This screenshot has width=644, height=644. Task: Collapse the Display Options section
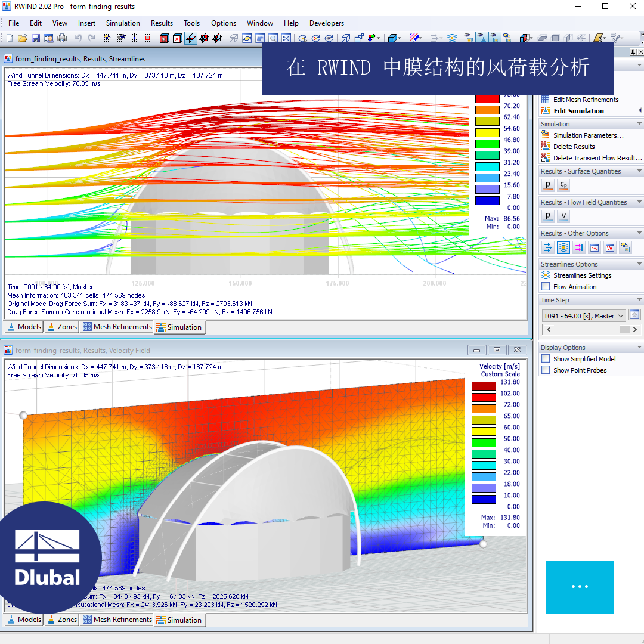639,348
